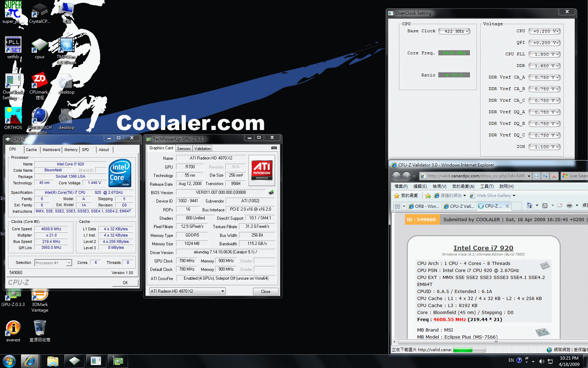Expand the CPU voltage +0.200 V dropdown
The width and height of the screenshot is (588, 368).
(545, 31)
